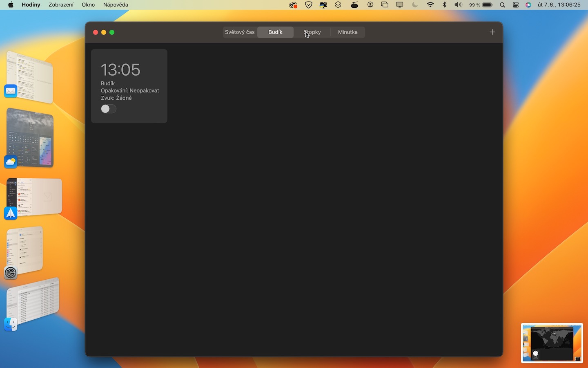Open Spotlight search
This screenshot has height=368, width=588.
tap(503, 5)
